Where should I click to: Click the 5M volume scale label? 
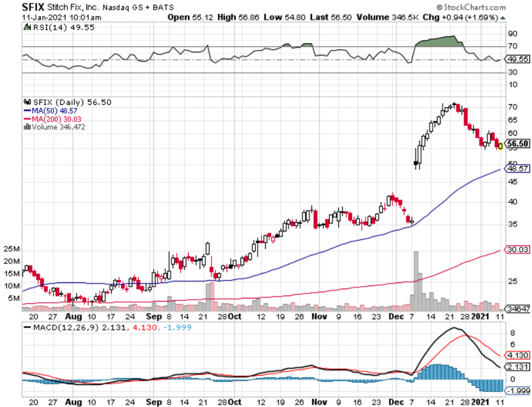click(14, 298)
